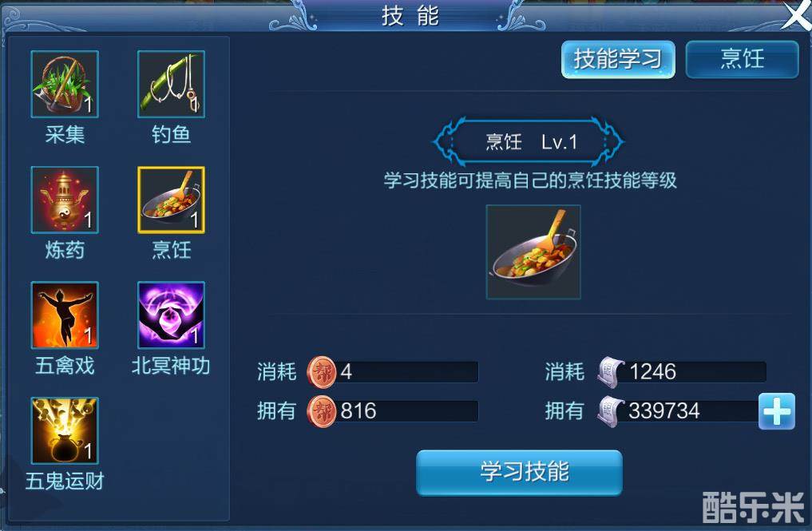Choose the 炼药 alchemy skill icon
Screen dimensions: 812x531
coord(65,200)
